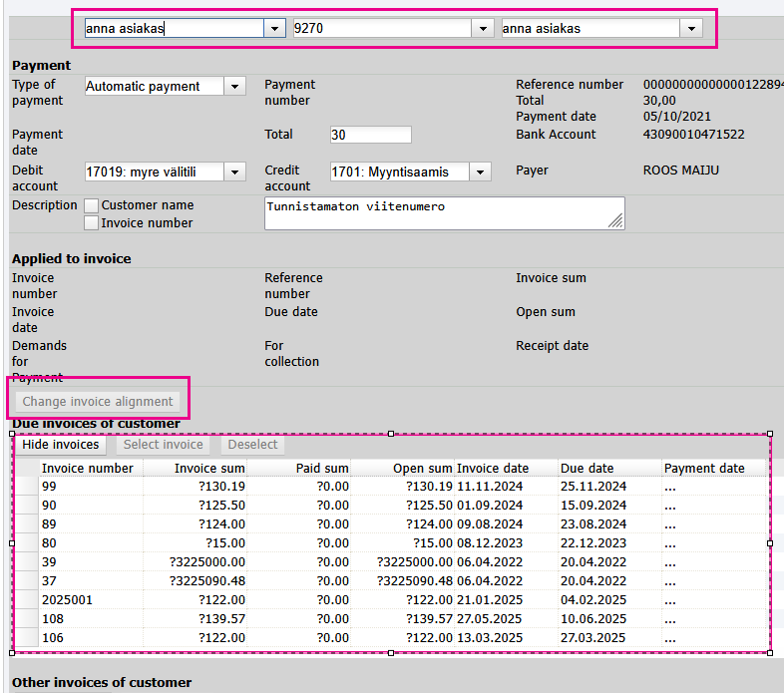Select invoice number 37 cell
The image size is (784, 693).
pos(91,581)
